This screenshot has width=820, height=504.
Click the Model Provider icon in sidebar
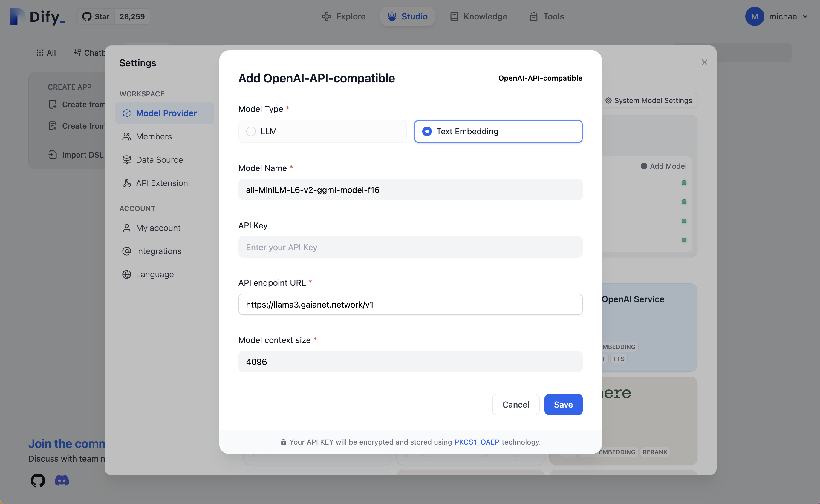point(126,112)
